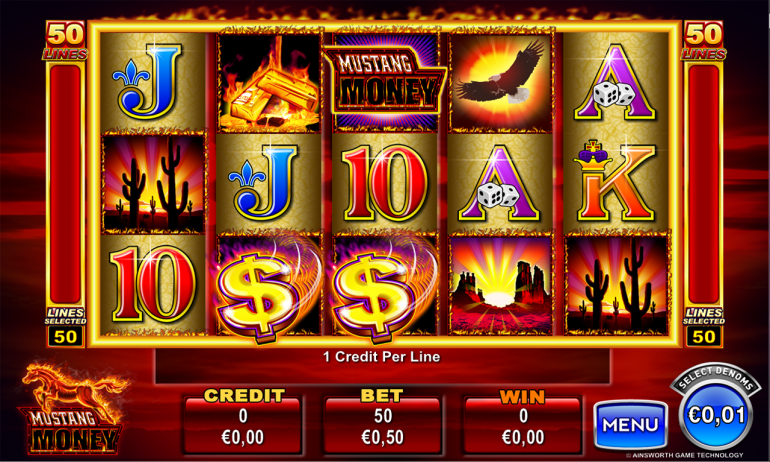Screen dimensions: 770x462
Task: Select the flying eagle symbol
Action: tap(500, 80)
